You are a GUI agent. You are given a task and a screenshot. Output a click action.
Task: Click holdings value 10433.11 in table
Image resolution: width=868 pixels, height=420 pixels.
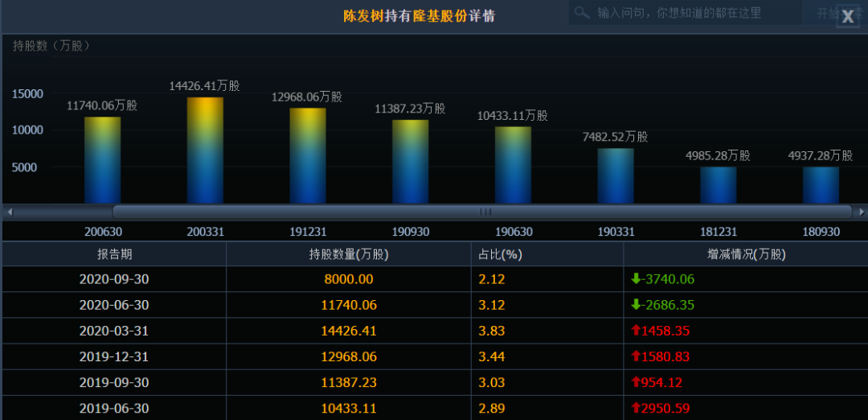(349, 409)
